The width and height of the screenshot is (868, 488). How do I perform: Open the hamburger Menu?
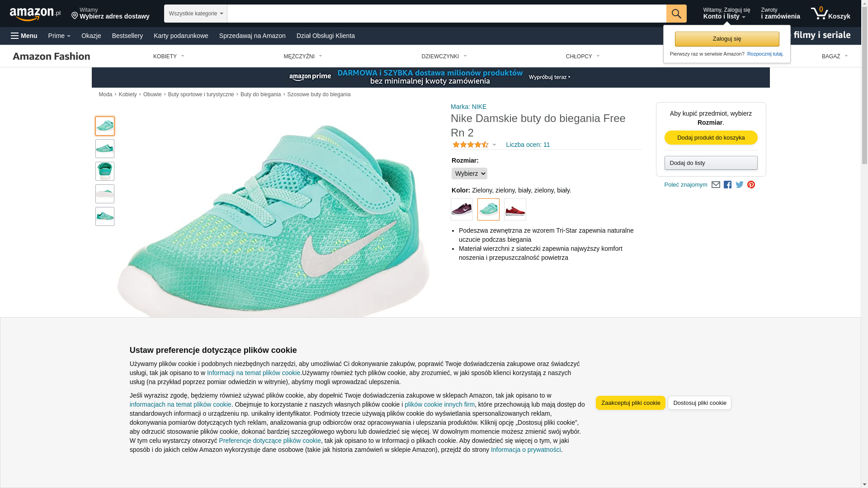pos(24,36)
